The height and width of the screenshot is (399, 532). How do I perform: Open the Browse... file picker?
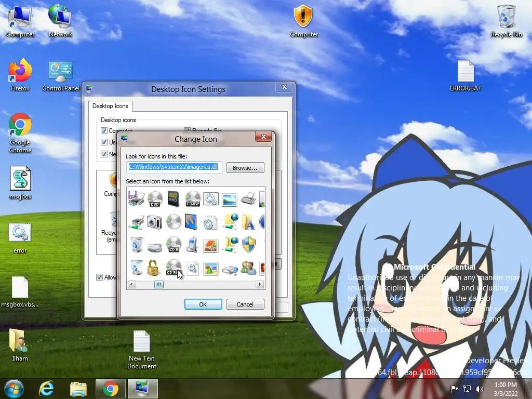pos(245,168)
